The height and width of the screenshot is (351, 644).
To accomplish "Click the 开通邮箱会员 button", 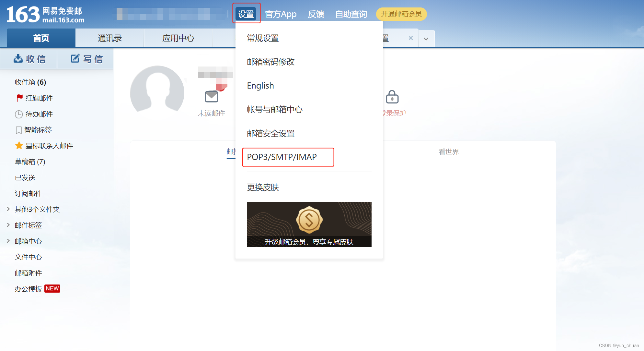I will [401, 14].
